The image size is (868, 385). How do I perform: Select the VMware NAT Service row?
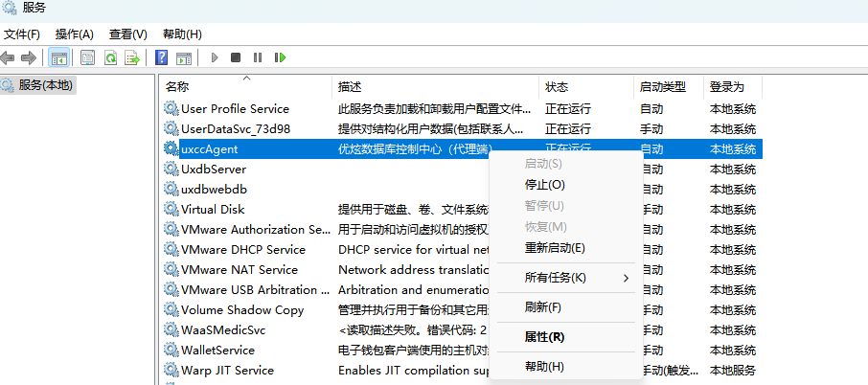[x=239, y=270]
